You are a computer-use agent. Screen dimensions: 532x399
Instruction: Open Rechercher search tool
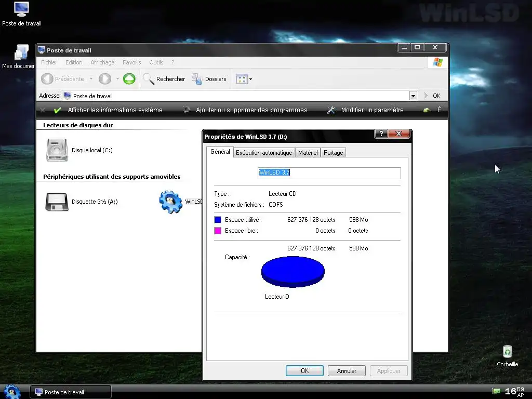click(164, 79)
